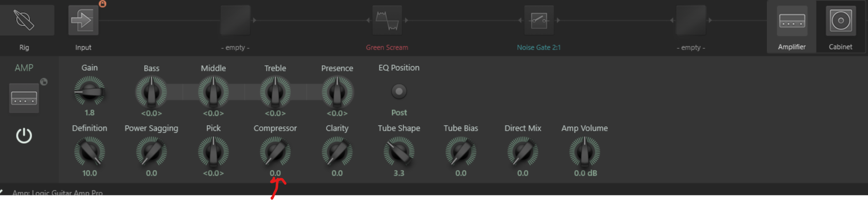Click the AMP module amplifier icon
This screenshot has width=868, height=200.
click(24, 98)
